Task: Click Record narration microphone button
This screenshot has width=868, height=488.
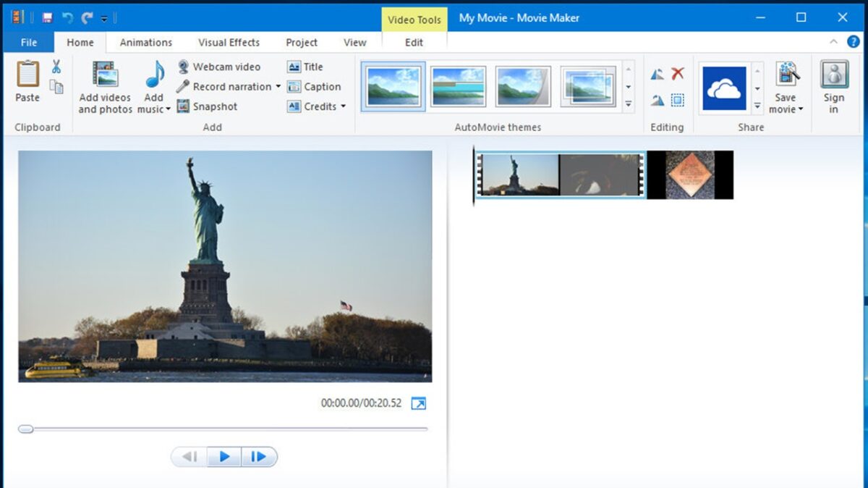Action: click(x=224, y=86)
